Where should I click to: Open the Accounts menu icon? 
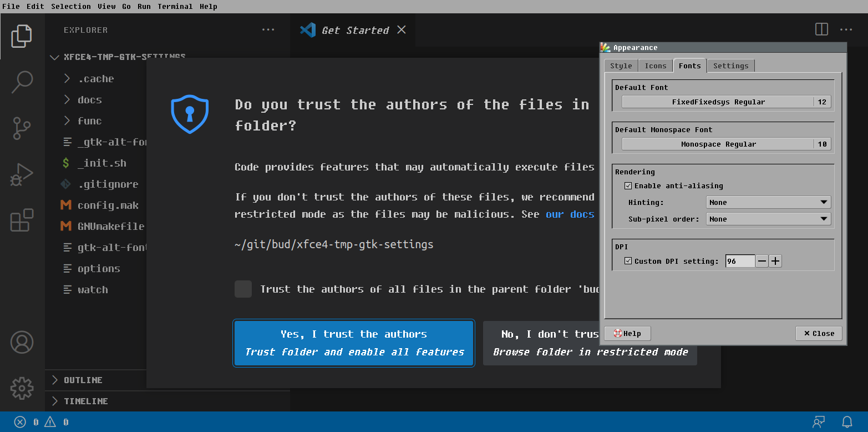(22, 343)
